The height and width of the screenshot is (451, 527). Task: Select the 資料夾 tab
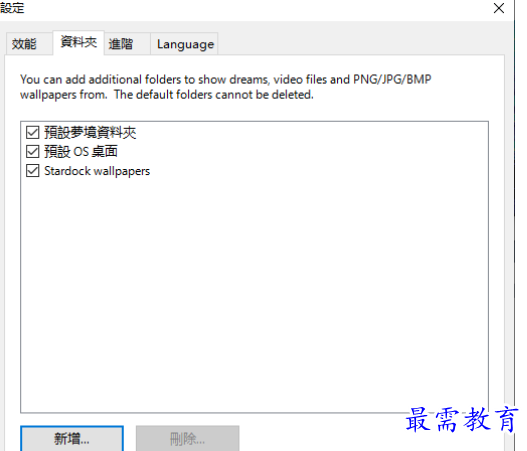tap(79, 42)
